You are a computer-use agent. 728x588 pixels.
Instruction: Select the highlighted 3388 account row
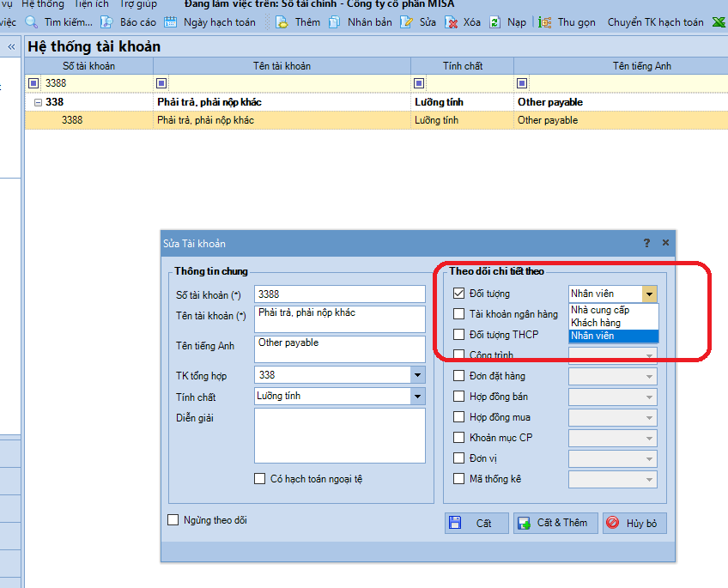pos(376,120)
